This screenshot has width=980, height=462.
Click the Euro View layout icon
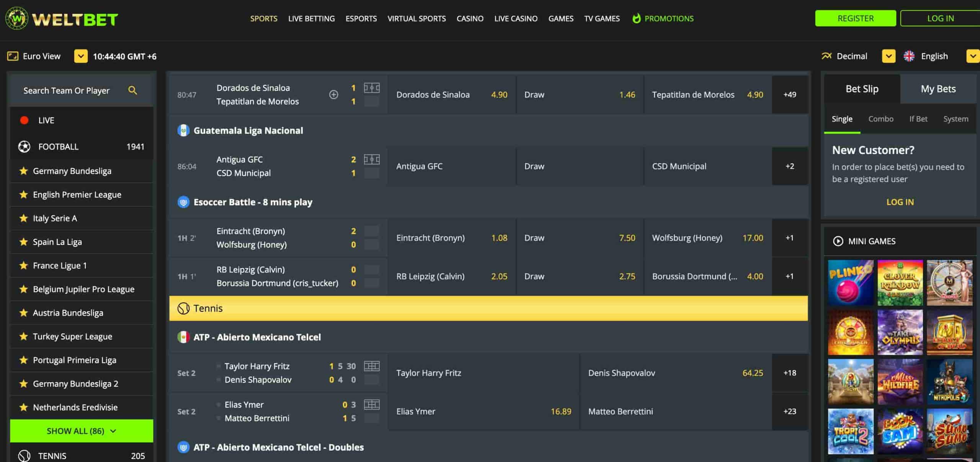click(x=13, y=56)
